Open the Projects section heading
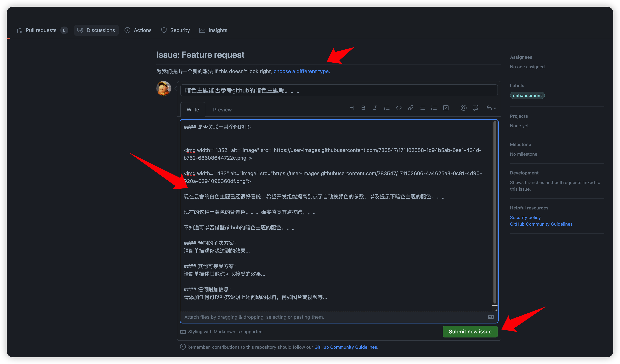Image resolution: width=620 pixels, height=364 pixels. 519,116
